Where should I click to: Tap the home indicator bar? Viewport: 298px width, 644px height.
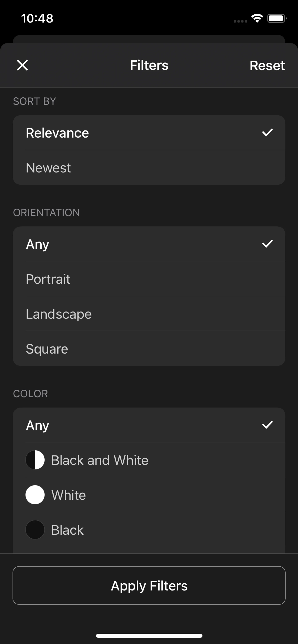click(149, 636)
